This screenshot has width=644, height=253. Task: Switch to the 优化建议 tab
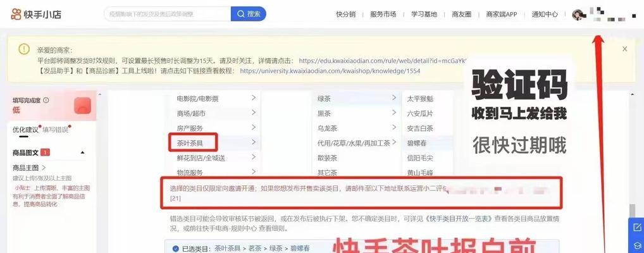click(25, 130)
